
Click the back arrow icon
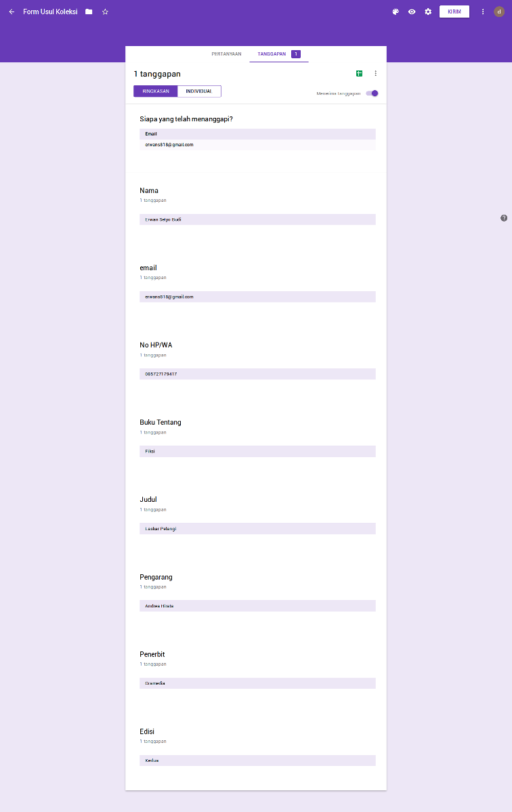point(12,12)
